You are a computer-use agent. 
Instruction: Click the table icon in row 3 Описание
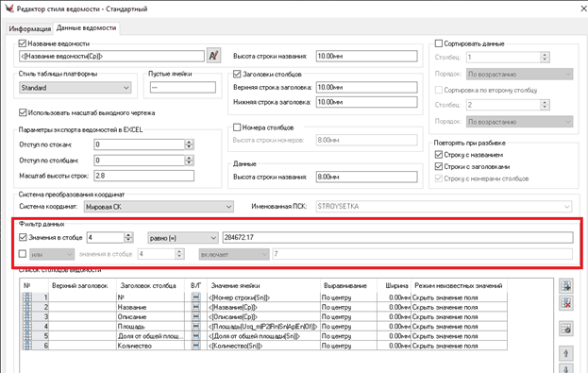[x=27, y=316]
